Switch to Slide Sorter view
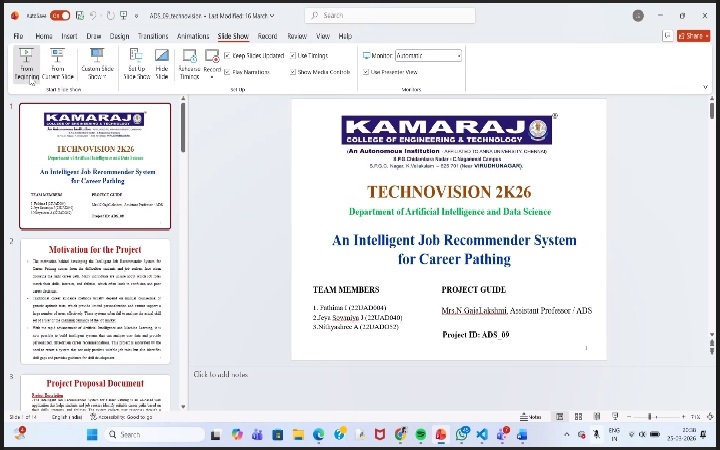The image size is (720, 450). tap(578, 416)
